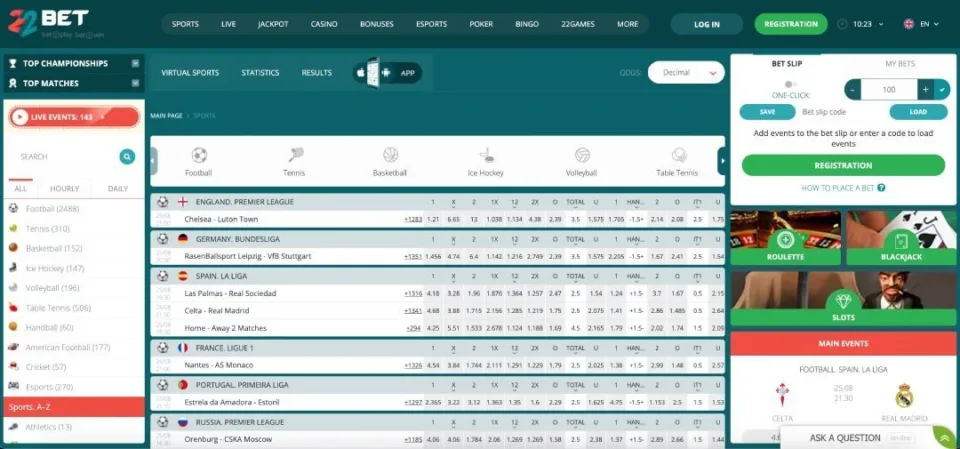Click the Log In button

coord(706,24)
